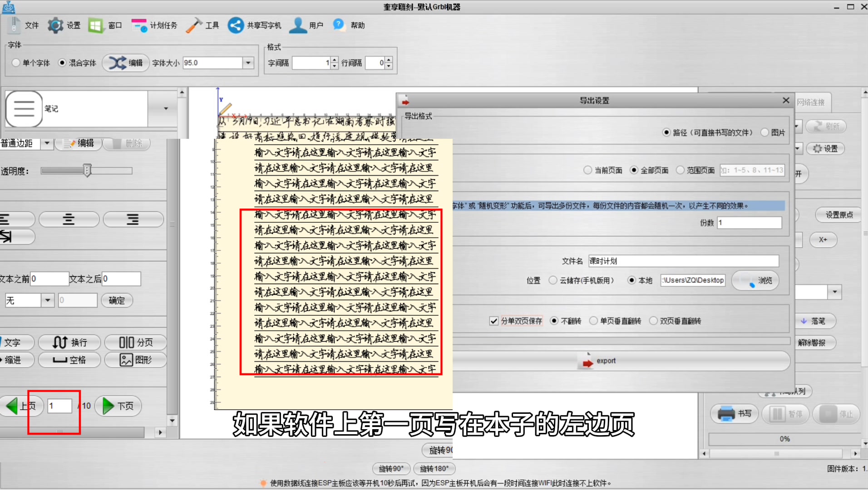Click the 浏览 browse button
Image resolution: width=868 pixels, height=490 pixels.
[x=756, y=280]
